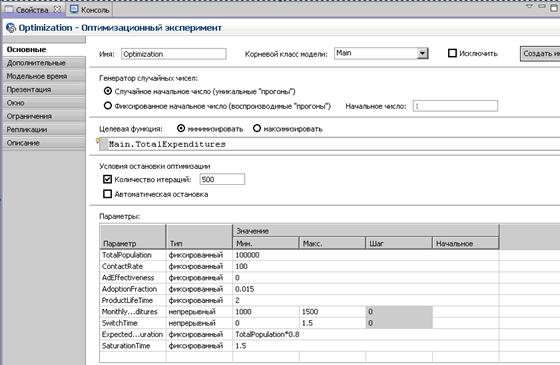Image resolution: width=560 pixels, height=365 pixels.
Task: Open the view menu arrow of properties panel
Action: point(530,6)
